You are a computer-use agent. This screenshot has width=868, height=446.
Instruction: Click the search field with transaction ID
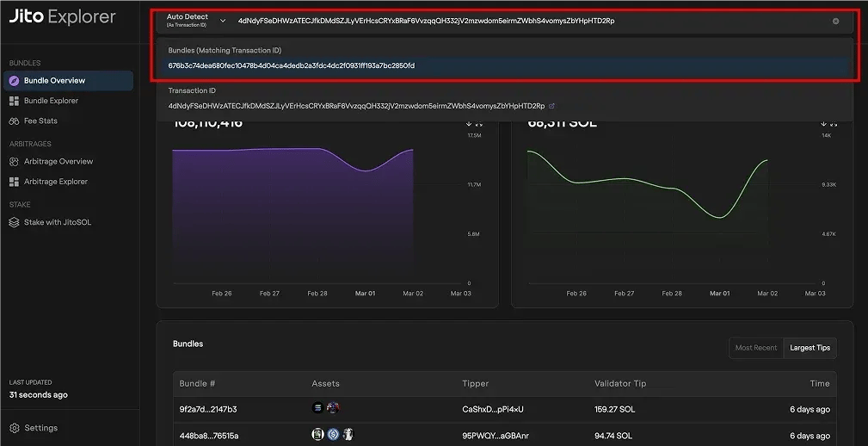(426, 21)
